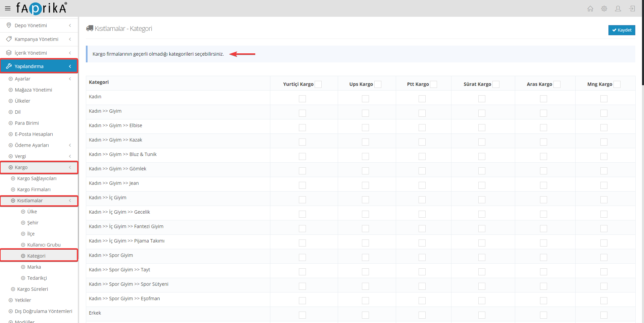Open the user profile icon
Image resolution: width=644 pixels, height=323 pixels.
pyautogui.click(x=618, y=9)
